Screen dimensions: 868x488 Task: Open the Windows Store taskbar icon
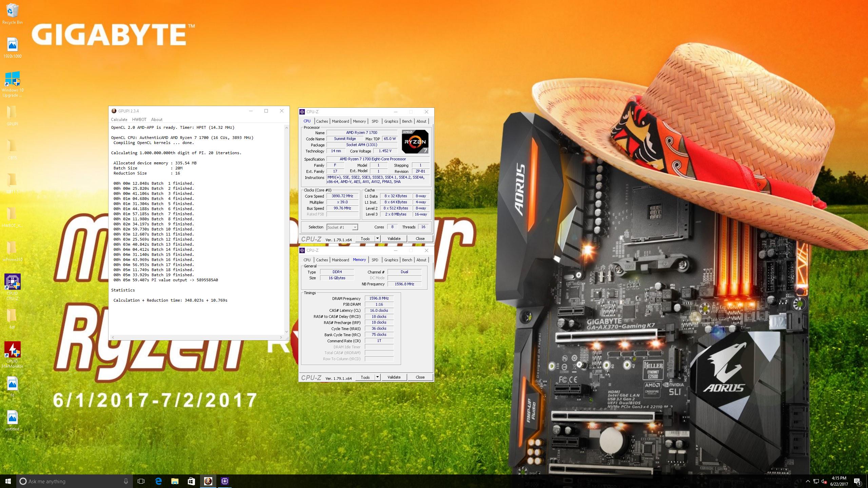[x=191, y=481]
